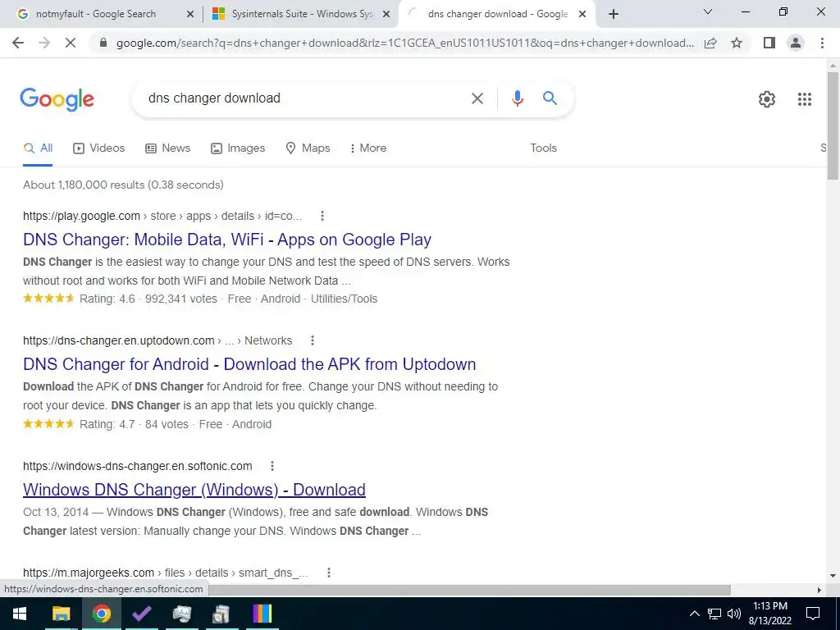Click the browser back arrow
Viewport: 840px width, 630px height.
coord(18,43)
